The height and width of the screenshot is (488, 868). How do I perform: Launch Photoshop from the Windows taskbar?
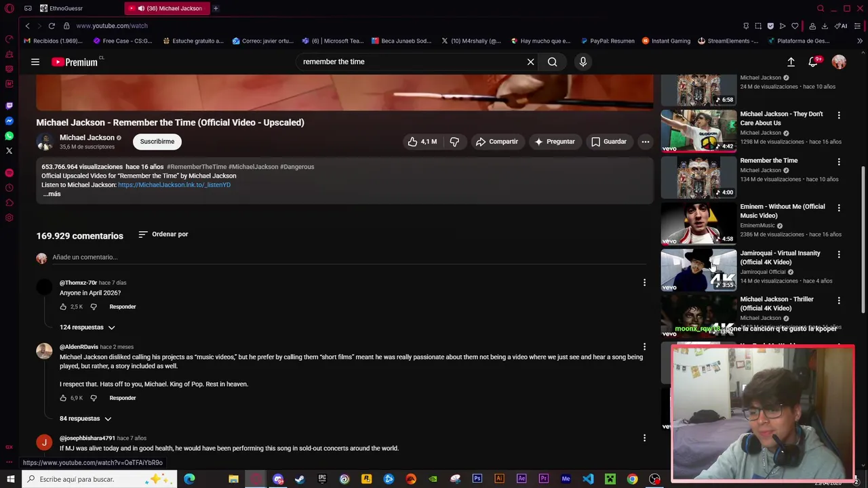[x=477, y=479]
